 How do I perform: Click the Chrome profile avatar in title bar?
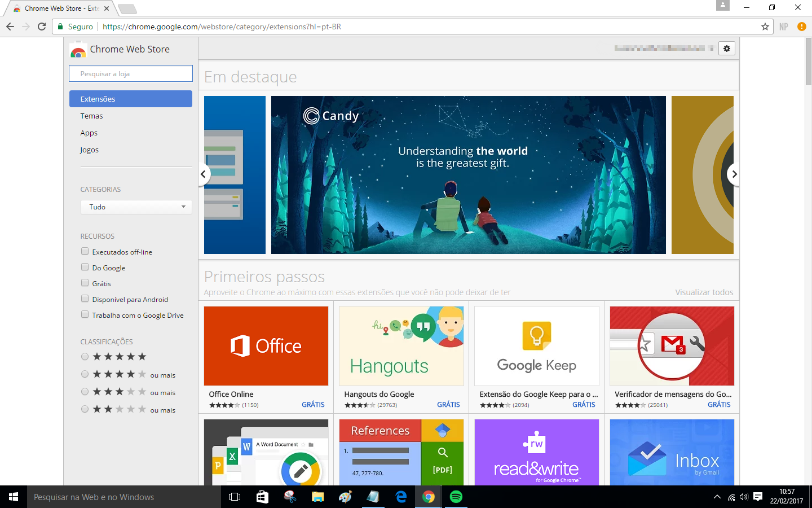click(723, 5)
